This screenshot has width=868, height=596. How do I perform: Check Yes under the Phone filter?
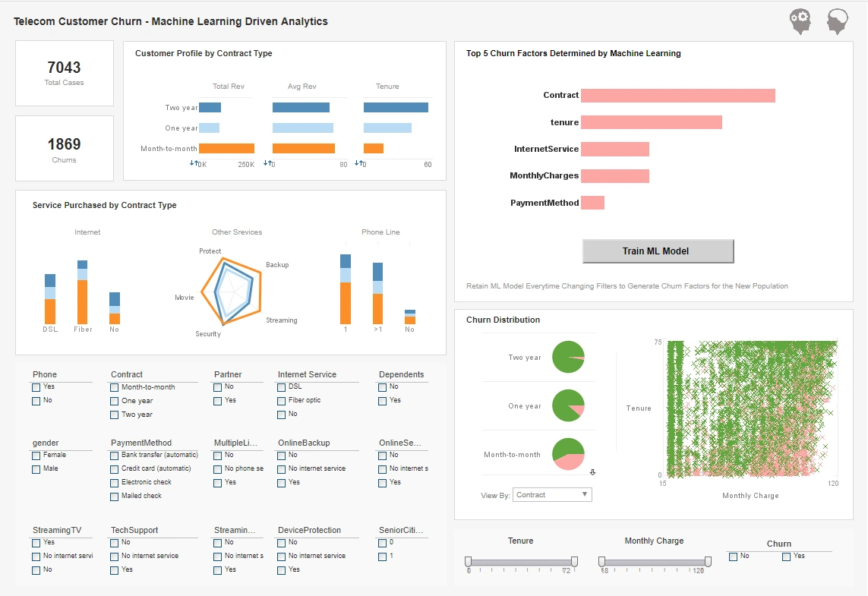(35, 386)
